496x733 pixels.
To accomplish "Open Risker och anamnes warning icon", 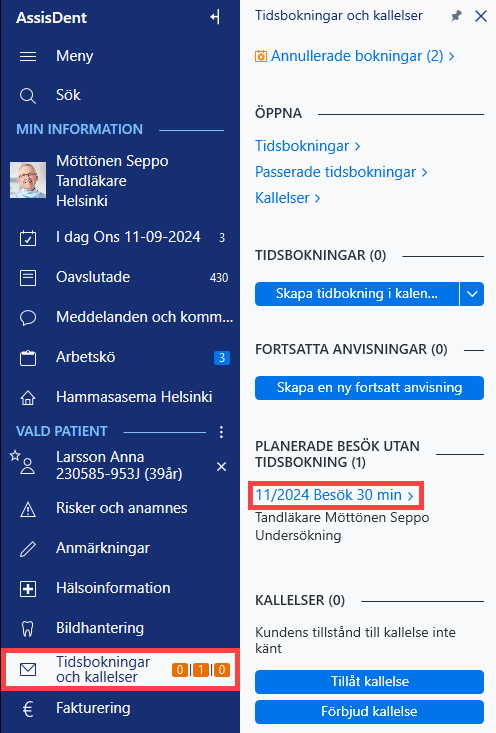I will 28,509.
